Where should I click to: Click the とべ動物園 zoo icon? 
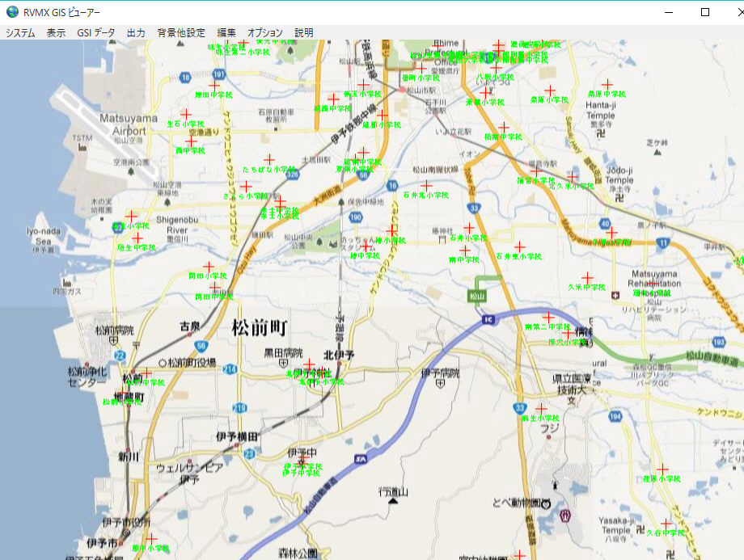[546, 503]
